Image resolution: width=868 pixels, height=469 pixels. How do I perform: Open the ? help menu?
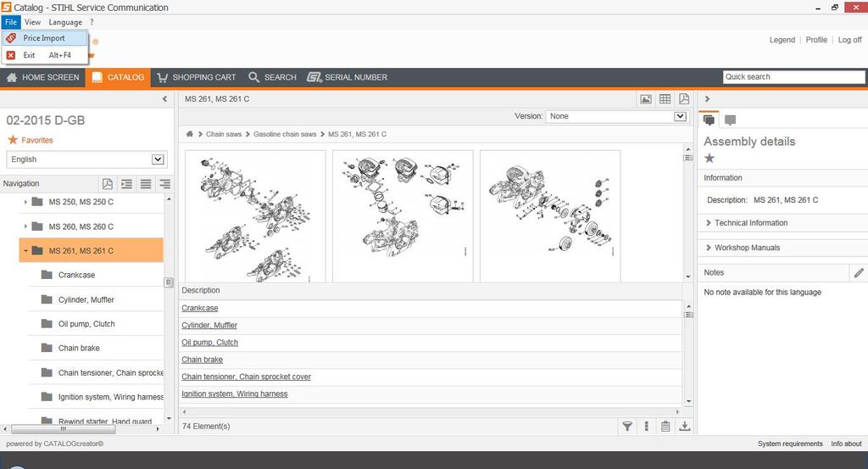tap(92, 22)
